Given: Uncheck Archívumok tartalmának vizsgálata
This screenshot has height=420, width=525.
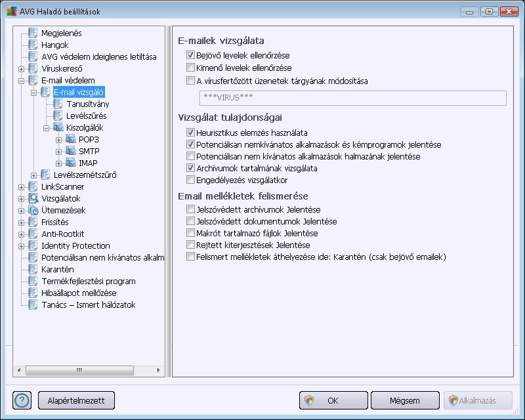Looking at the screenshot, I should tap(190, 168).
